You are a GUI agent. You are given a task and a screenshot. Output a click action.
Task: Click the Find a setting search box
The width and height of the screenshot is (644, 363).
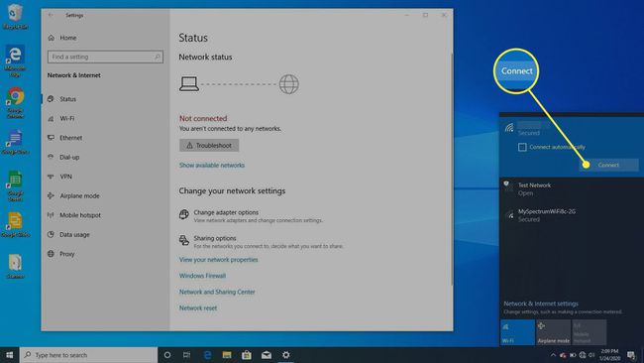[x=105, y=57]
